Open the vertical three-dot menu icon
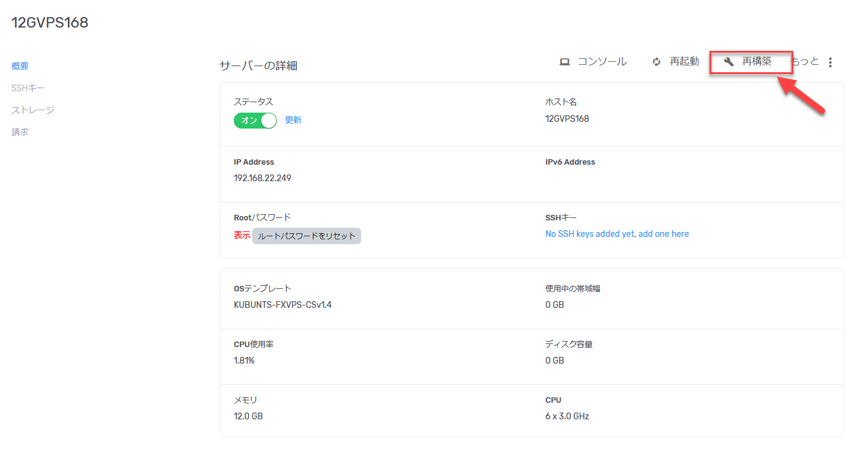This screenshot has height=475, width=868. pyautogui.click(x=830, y=62)
